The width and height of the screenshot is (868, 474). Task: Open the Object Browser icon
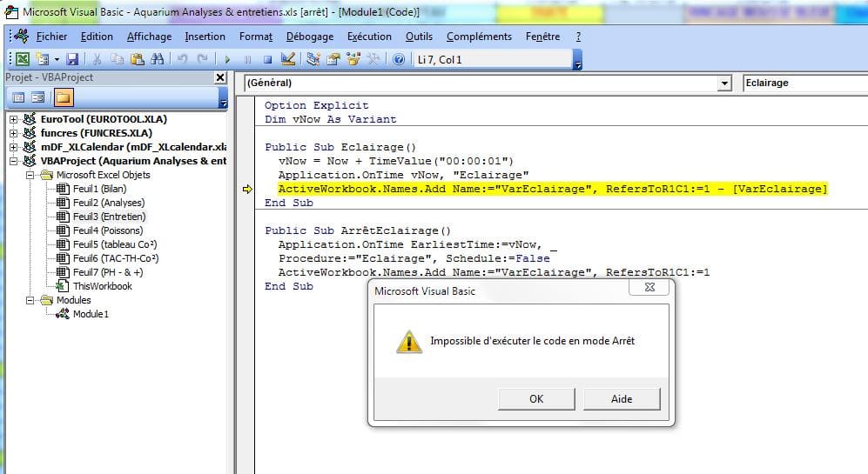[353, 58]
